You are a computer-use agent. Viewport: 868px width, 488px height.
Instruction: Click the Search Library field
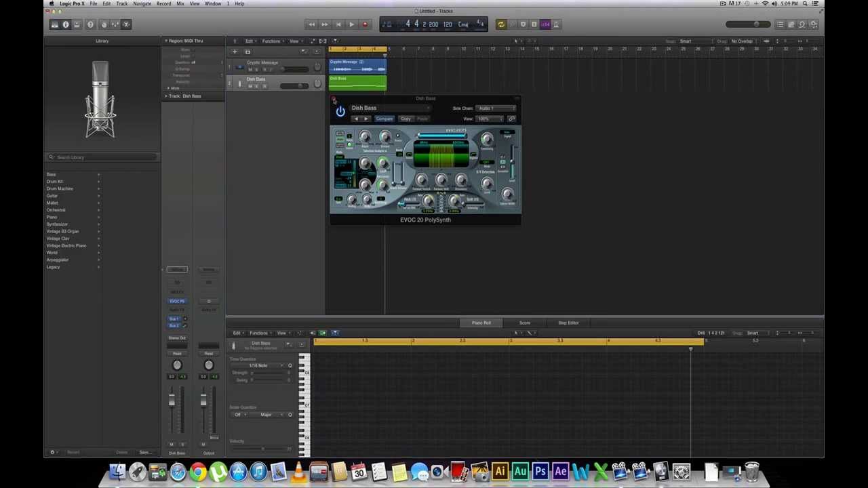(102, 157)
